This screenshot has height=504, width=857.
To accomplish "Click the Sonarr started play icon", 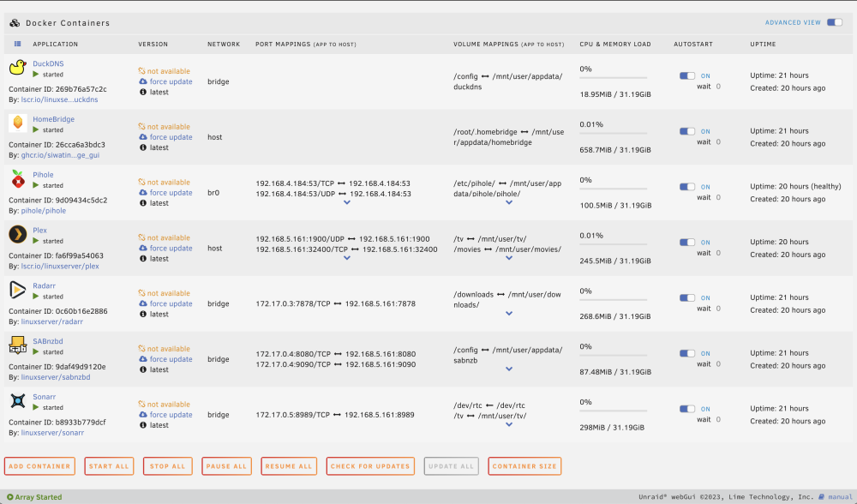I will [36, 408].
